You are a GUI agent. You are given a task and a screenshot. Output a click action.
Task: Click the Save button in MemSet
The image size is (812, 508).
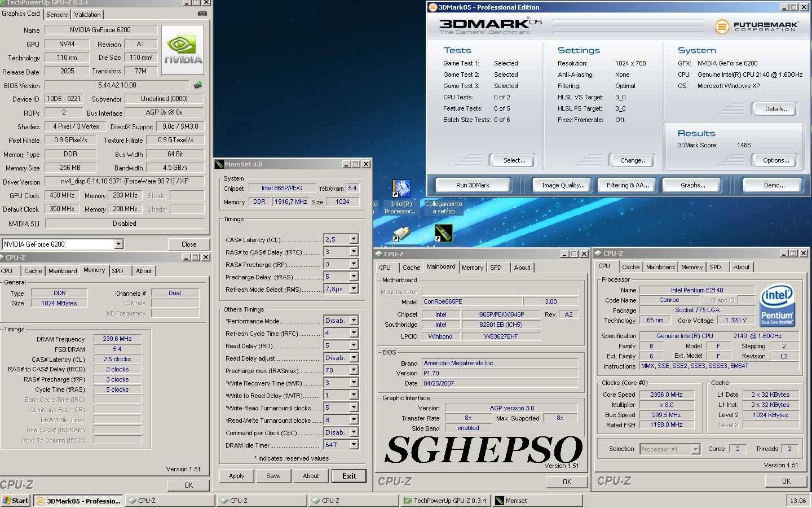tap(273, 476)
